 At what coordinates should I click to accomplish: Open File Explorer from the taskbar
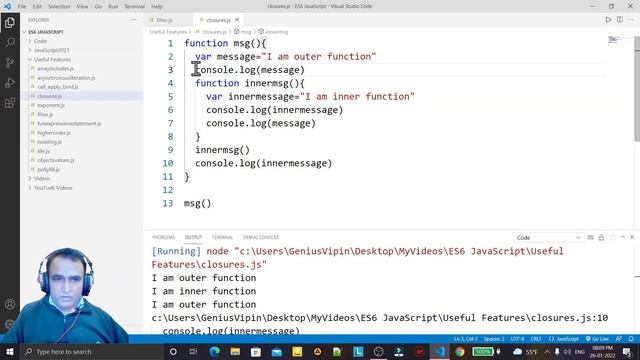[236, 351]
